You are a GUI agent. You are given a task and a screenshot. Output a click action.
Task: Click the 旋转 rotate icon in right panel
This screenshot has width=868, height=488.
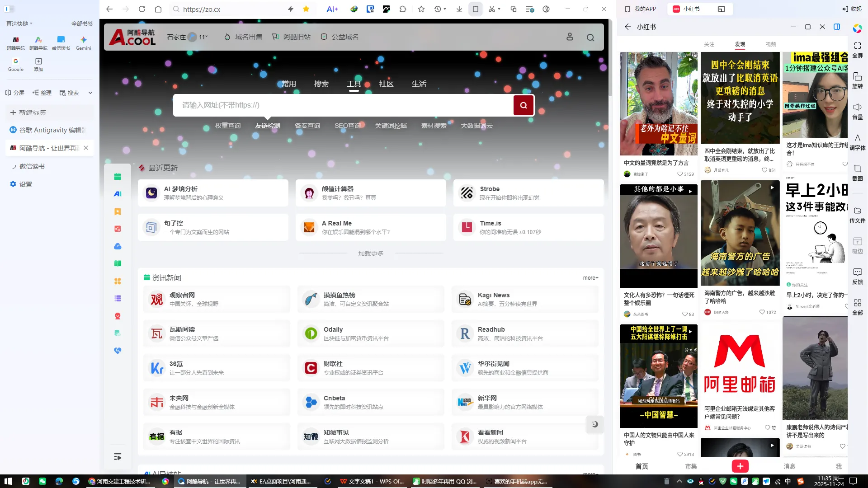coord(857,80)
